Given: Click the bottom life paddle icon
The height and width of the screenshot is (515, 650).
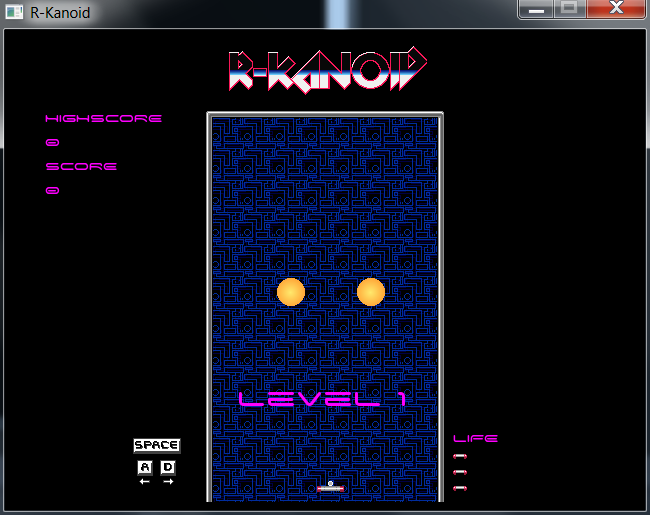Looking at the screenshot, I should (x=460, y=488).
